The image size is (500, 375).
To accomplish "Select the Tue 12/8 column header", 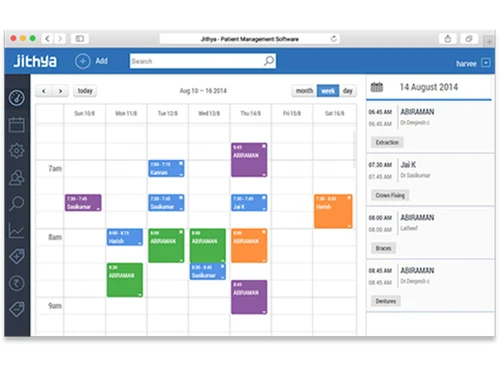I will point(168,113).
